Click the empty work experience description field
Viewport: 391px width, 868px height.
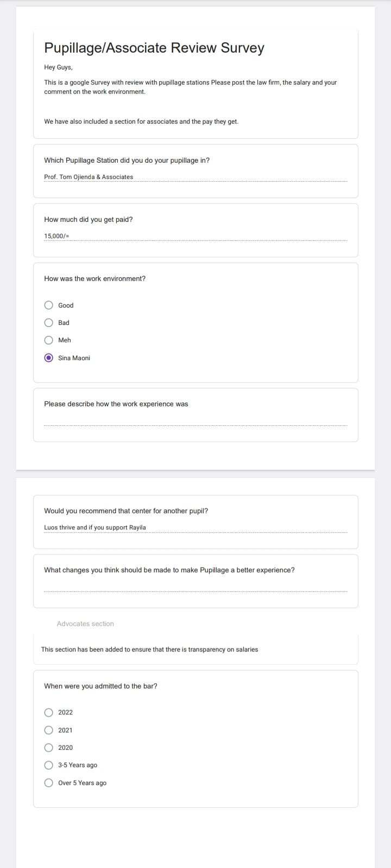pyautogui.click(x=195, y=421)
